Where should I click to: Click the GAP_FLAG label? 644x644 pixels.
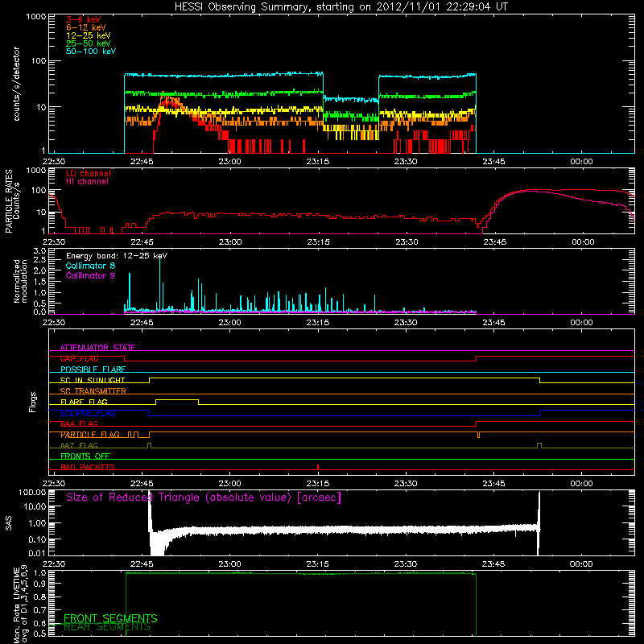tap(79, 358)
